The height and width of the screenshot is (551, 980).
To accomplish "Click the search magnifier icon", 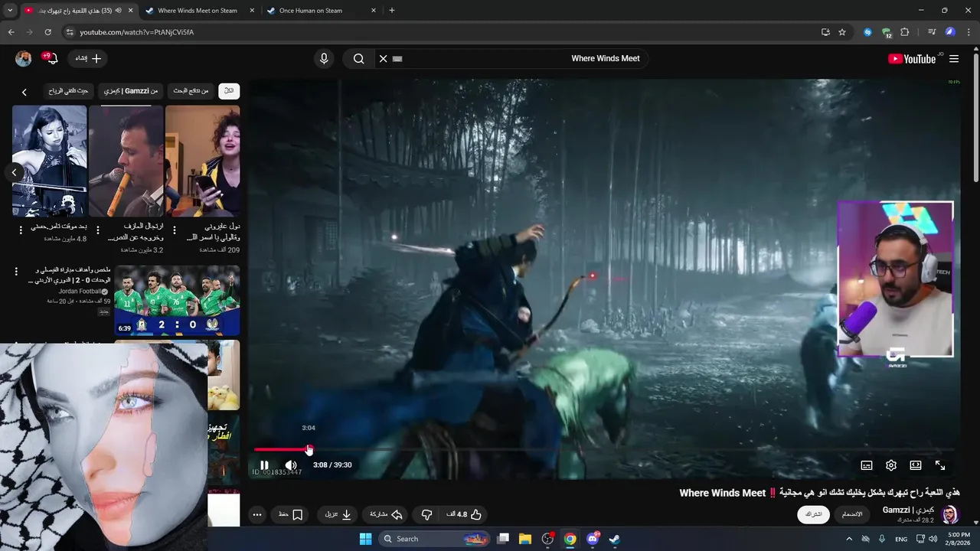I will [x=358, y=59].
